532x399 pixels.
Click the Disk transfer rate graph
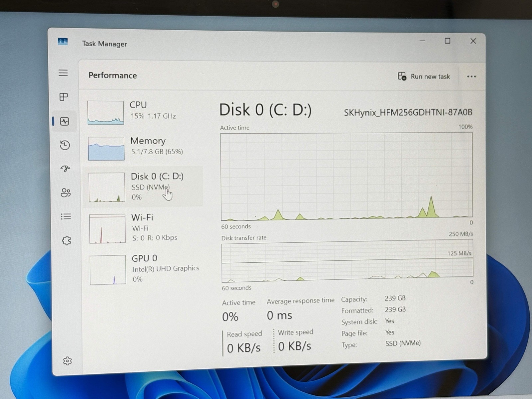[347, 261]
